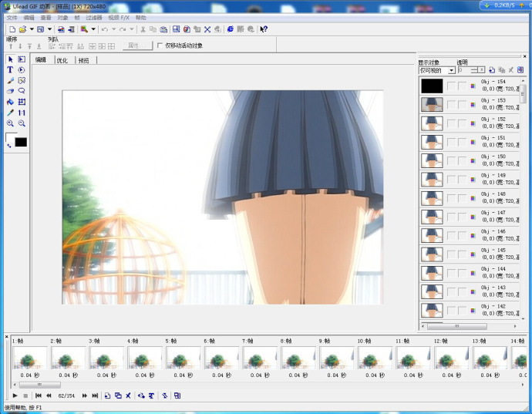This screenshot has height=414, width=532.
Task: Click the Save disk icon in toolbar
Action: tap(40, 29)
